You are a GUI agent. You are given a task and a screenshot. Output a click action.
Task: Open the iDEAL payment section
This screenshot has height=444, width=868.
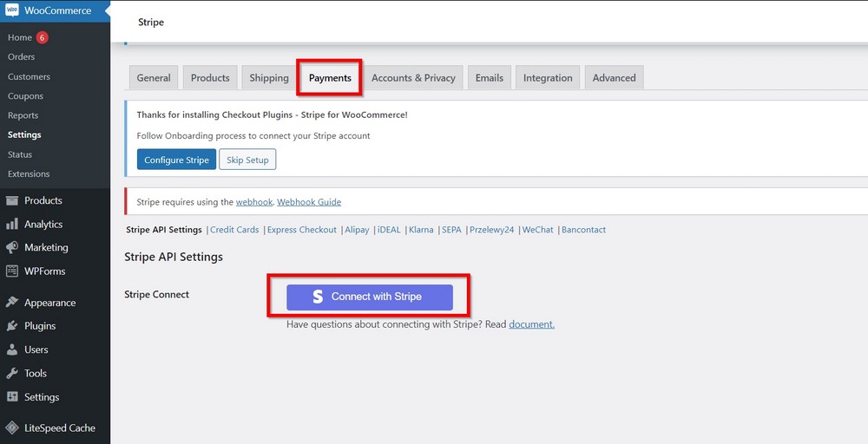pyautogui.click(x=389, y=230)
